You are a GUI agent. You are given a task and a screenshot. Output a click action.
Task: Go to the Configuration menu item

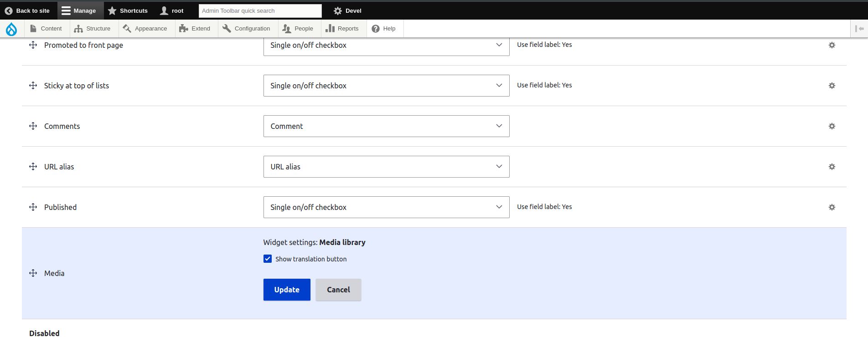(247, 29)
